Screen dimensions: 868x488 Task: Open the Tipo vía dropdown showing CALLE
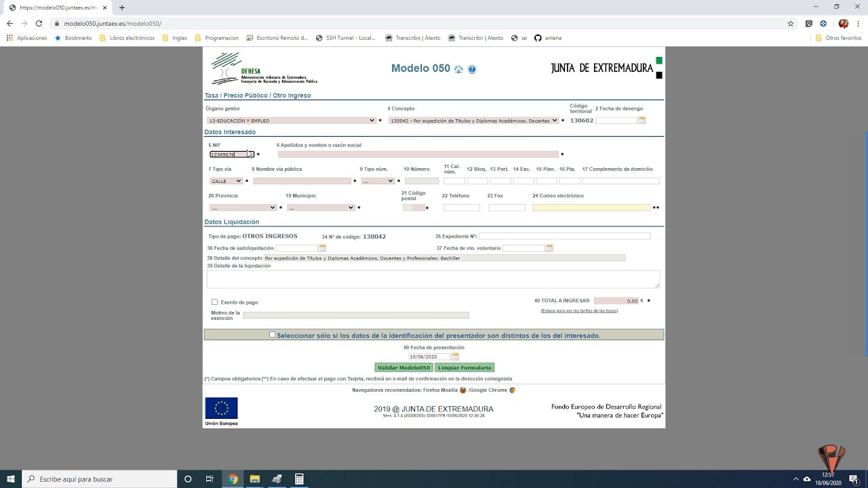[x=226, y=181]
